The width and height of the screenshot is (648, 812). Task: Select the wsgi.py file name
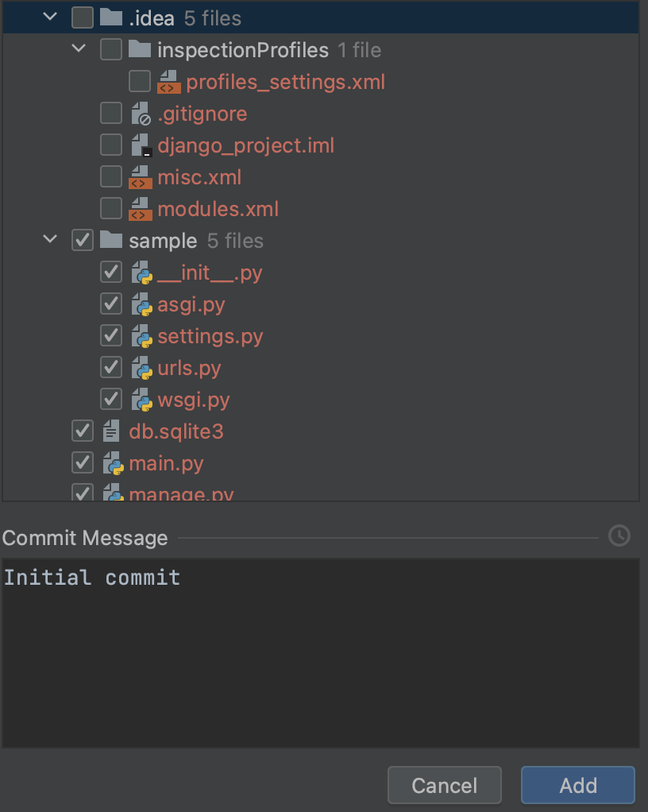[x=194, y=400]
